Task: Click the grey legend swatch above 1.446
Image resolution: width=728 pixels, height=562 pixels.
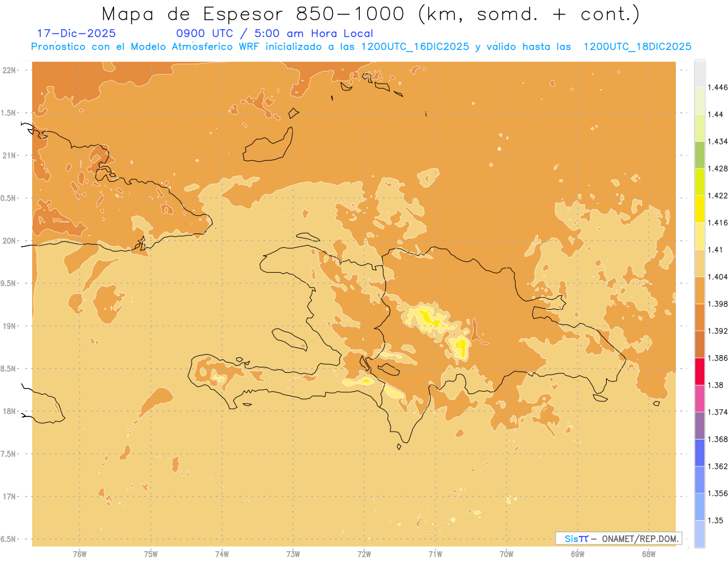Action: [699, 73]
